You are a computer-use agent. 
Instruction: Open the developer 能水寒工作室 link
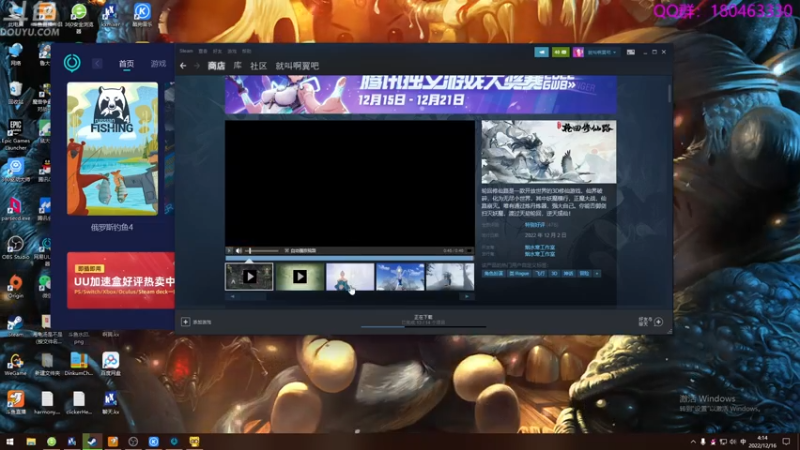pos(540,247)
